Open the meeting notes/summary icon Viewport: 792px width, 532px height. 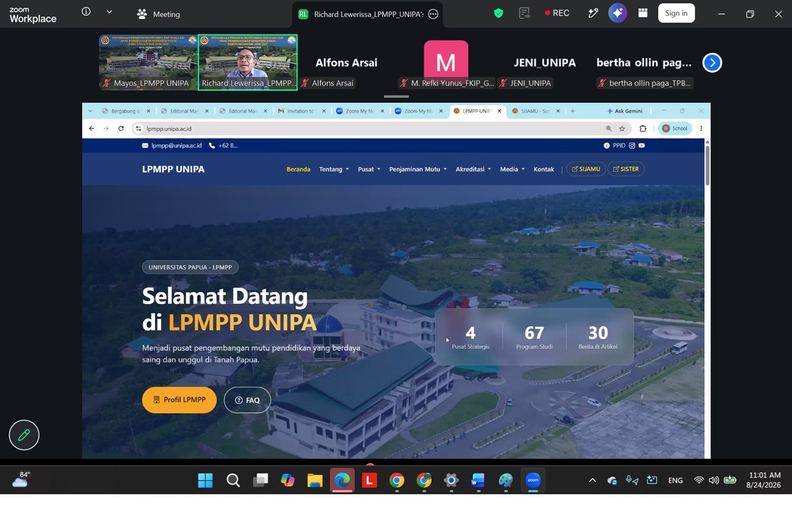(524, 13)
